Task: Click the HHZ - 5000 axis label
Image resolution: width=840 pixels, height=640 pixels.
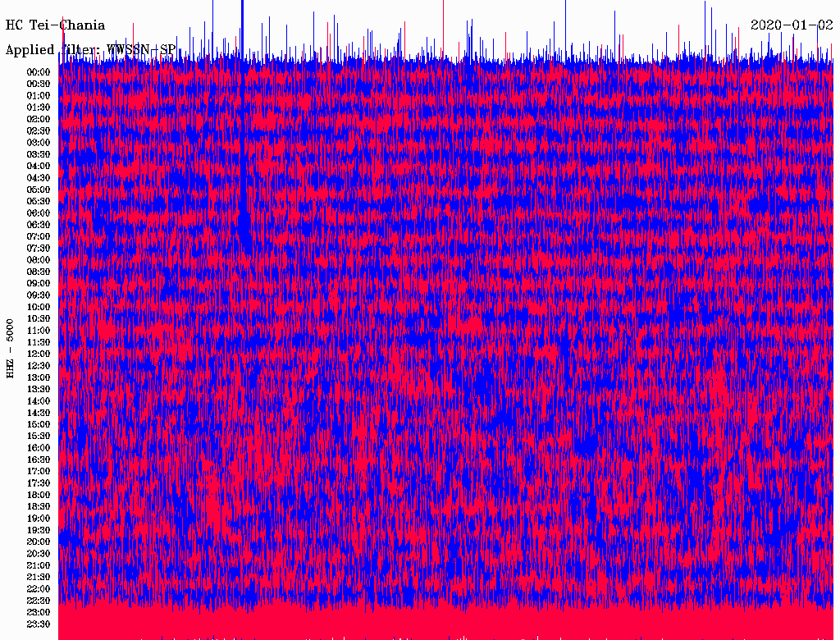Action: pos(10,349)
